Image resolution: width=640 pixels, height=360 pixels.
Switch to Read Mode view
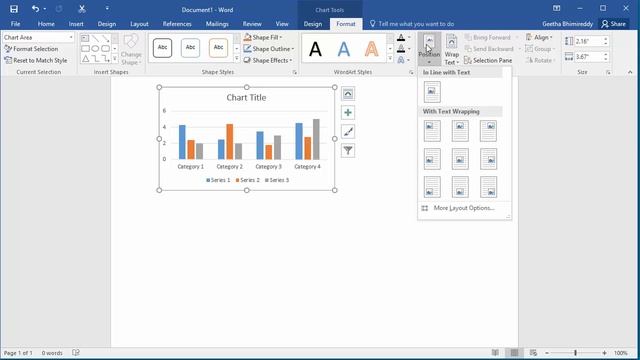(495, 353)
